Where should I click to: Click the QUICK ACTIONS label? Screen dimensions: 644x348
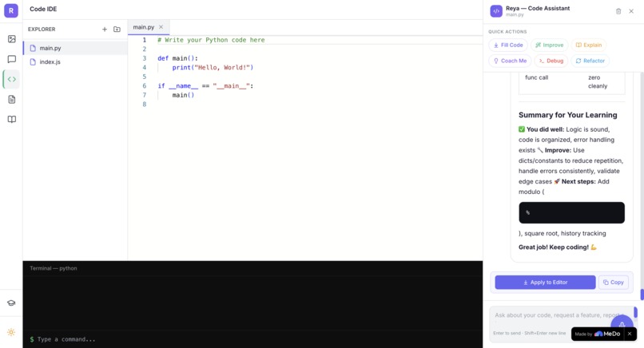(x=507, y=32)
